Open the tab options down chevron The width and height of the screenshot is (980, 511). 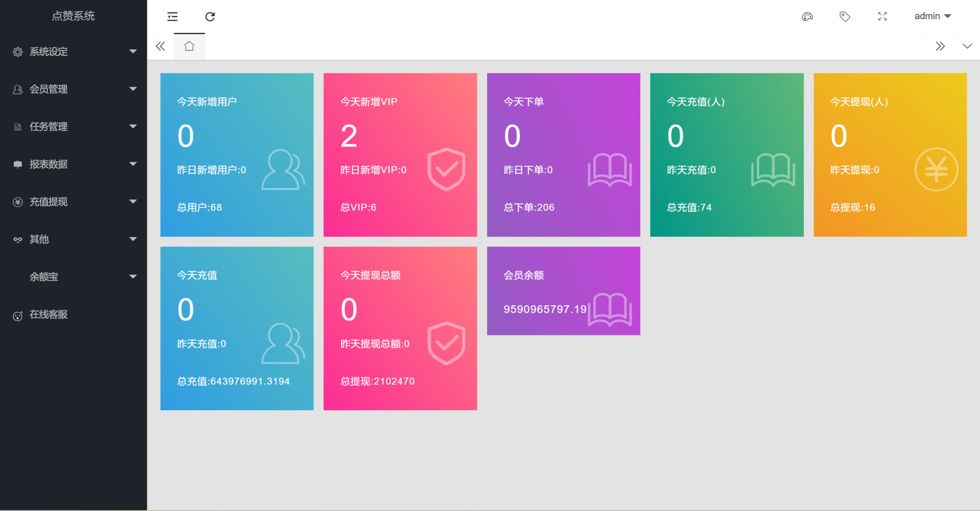click(967, 46)
